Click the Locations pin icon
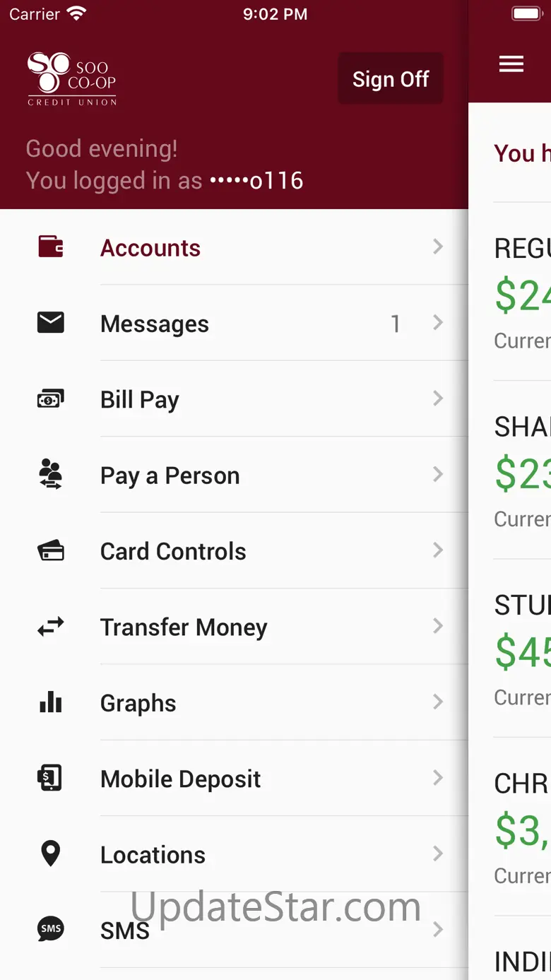Viewport: 551px width, 980px height. pos(51,854)
